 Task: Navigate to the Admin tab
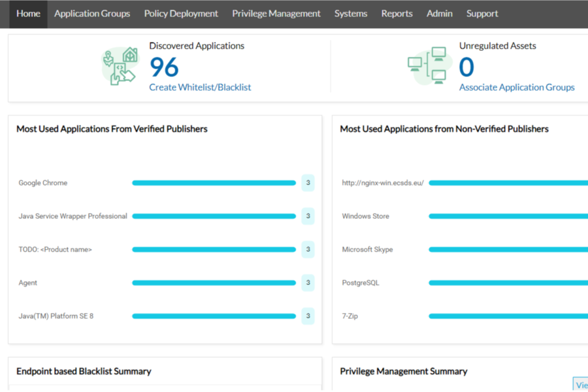(x=439, y=14)
